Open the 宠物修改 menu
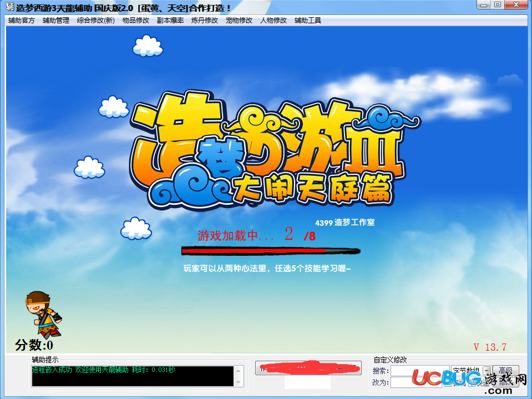532x399 pixels. (x=239, y=21)
